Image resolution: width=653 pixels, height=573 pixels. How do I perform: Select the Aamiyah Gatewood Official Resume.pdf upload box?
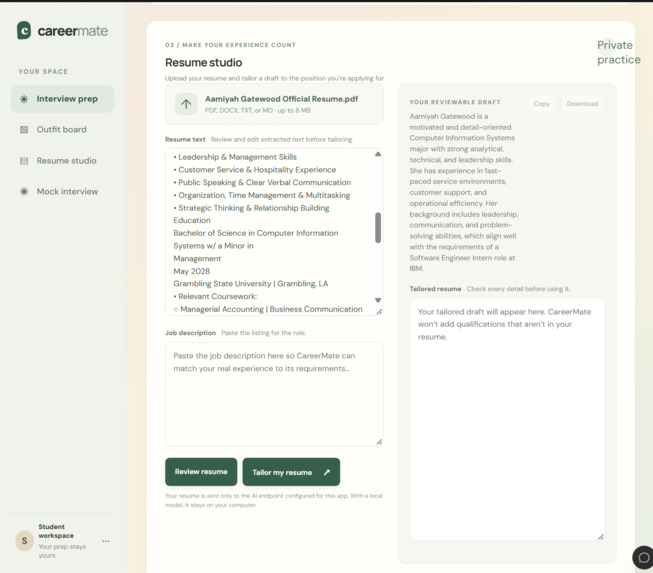tap(274, 104)
